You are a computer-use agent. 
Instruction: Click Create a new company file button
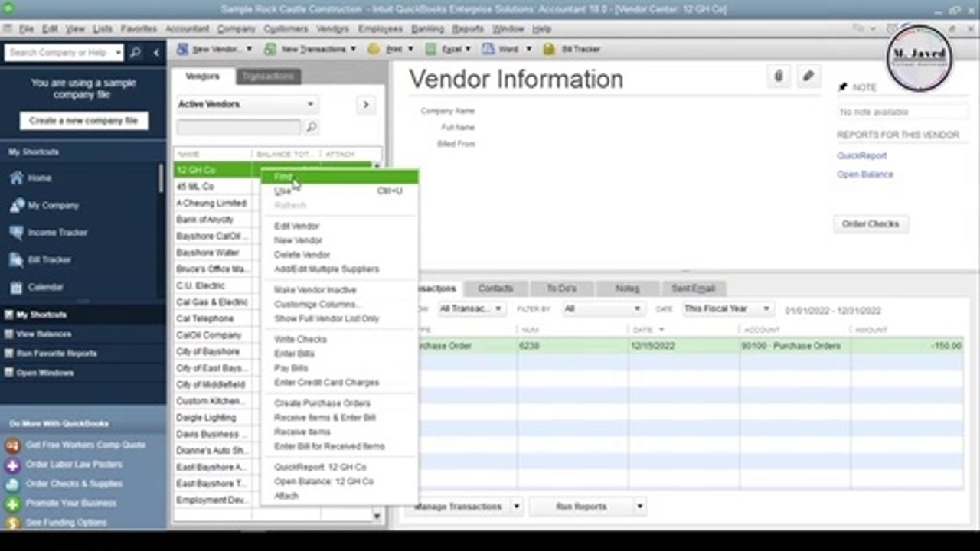coord(83,121)
